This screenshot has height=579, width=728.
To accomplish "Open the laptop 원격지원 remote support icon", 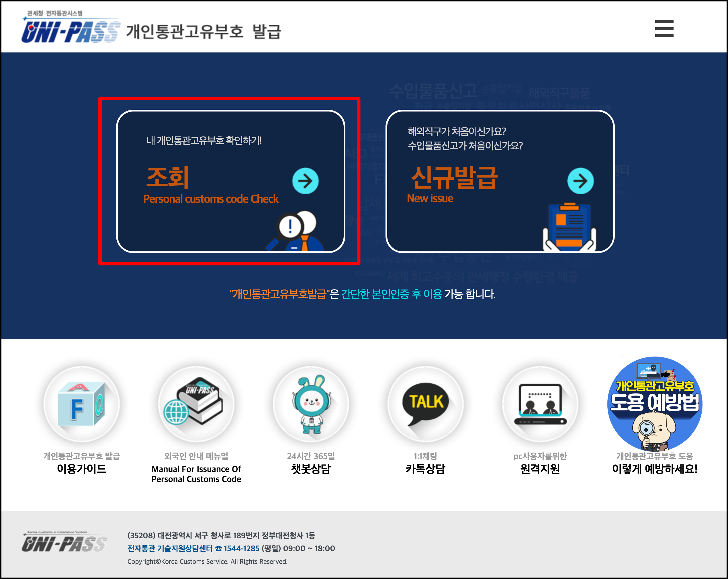I will (540, 404).
